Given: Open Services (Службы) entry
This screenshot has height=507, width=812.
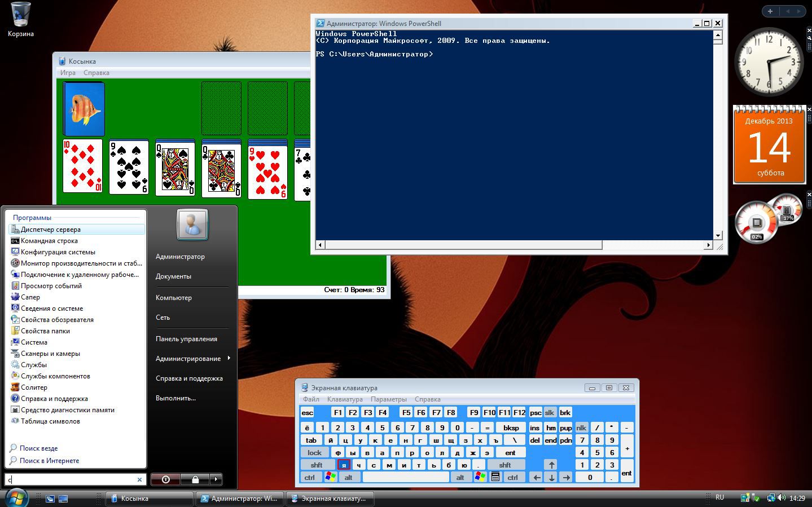Looking at the screenshot, I should click(x=77, y=365).
